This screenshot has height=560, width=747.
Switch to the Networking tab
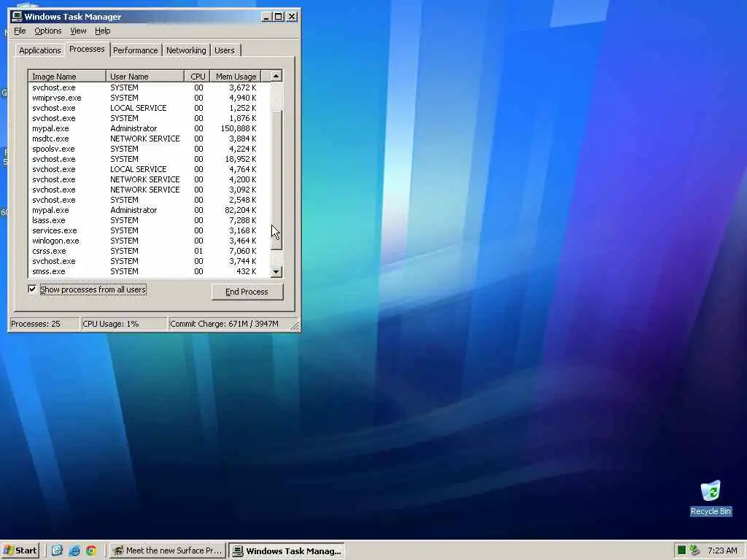(x=186, y=50)
